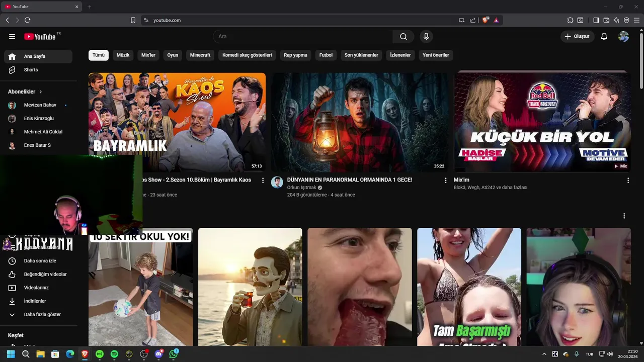The height and width of the screenshot is (362, 644).
Task: Open the Shorts shelf three-dot menu
Action: pyautogui.click(x=624, y=216)
